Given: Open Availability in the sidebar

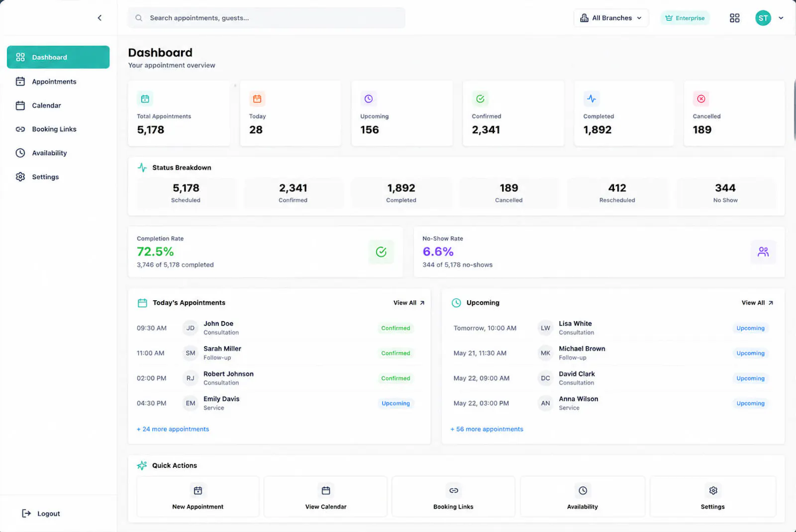Looking at the screenshot, I should click(58, 153).
